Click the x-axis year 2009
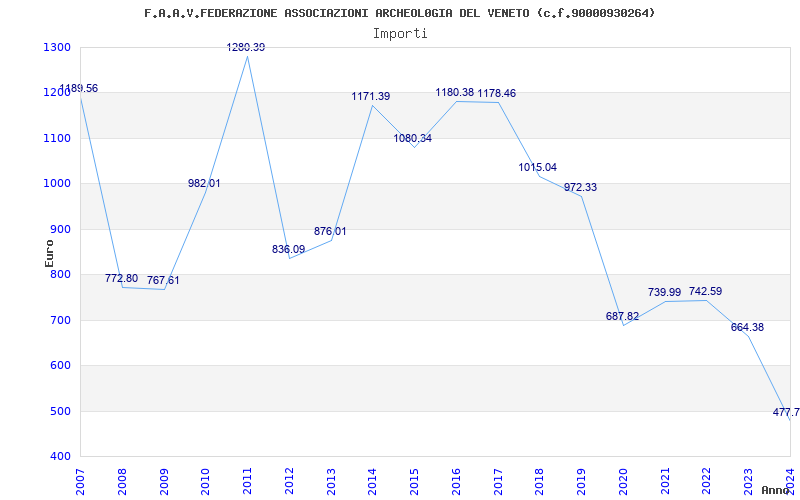800x500 pixels. click(163, 482)
